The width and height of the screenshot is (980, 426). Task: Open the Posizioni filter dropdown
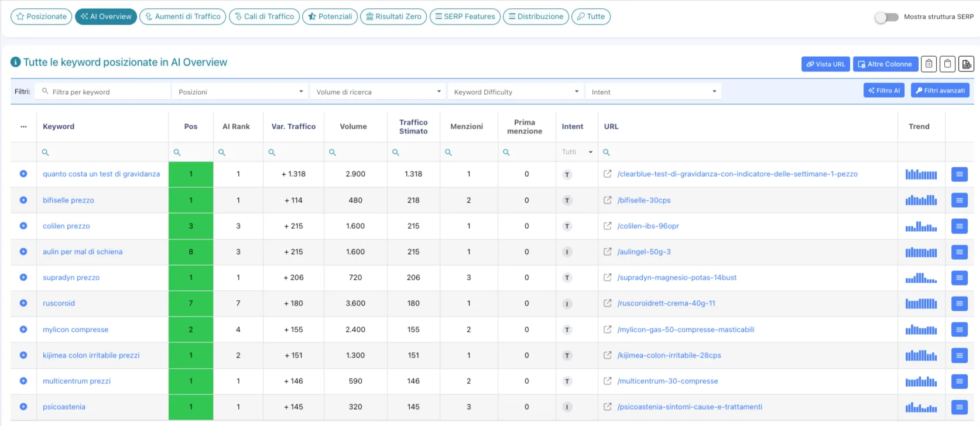coord(241,92)
